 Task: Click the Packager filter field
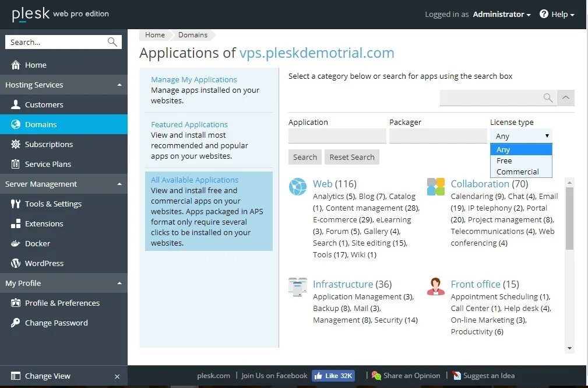click(x=438, y=135)
